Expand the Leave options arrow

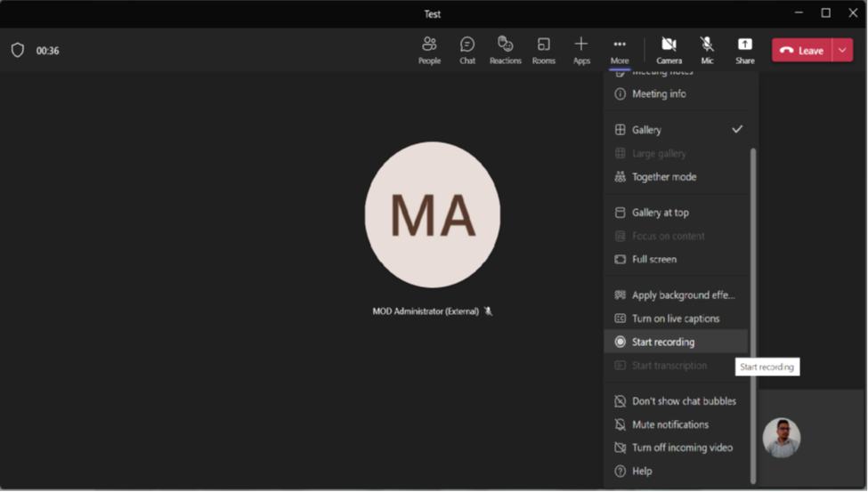842,51
